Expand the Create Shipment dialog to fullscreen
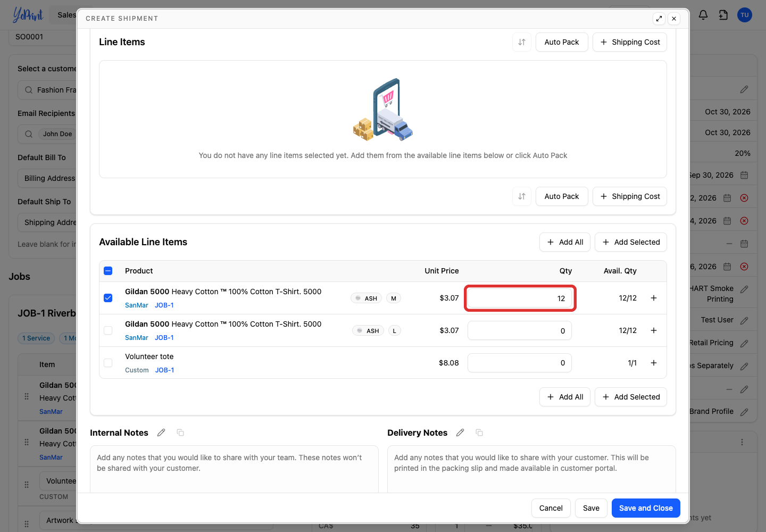Viewport: 766px width, 532px height. point(659,19)
